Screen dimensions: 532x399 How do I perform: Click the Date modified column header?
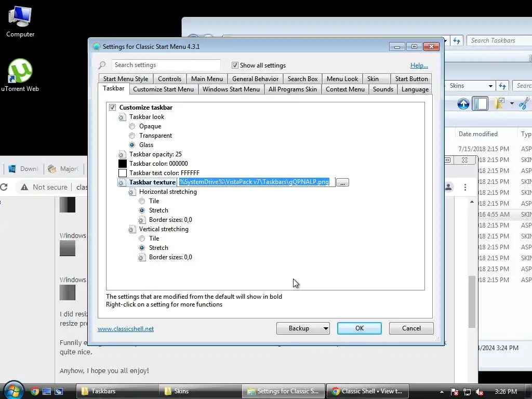coord(478,134)
